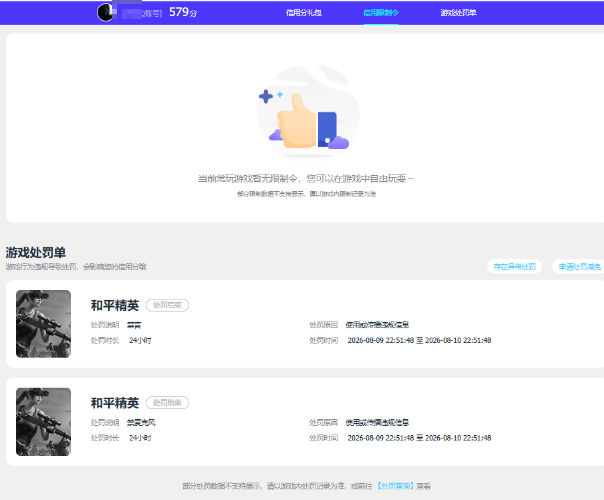This screenshot has width=604, height=500.
Task: Click the 处罚结束 badge in the 禁麦克风 card
Action: click(x=167, y=403)
